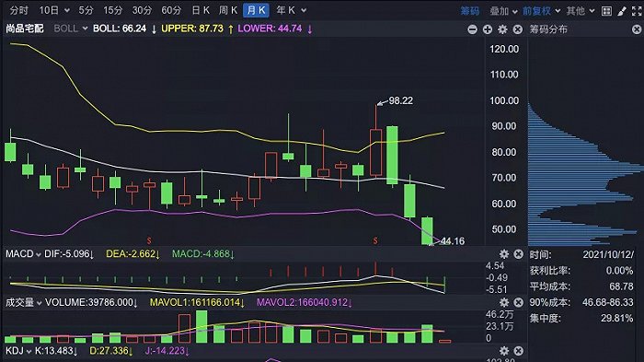The image size is (644, 362).
Task: Switch to the 周K tab
Action: (x=228, y=10)
